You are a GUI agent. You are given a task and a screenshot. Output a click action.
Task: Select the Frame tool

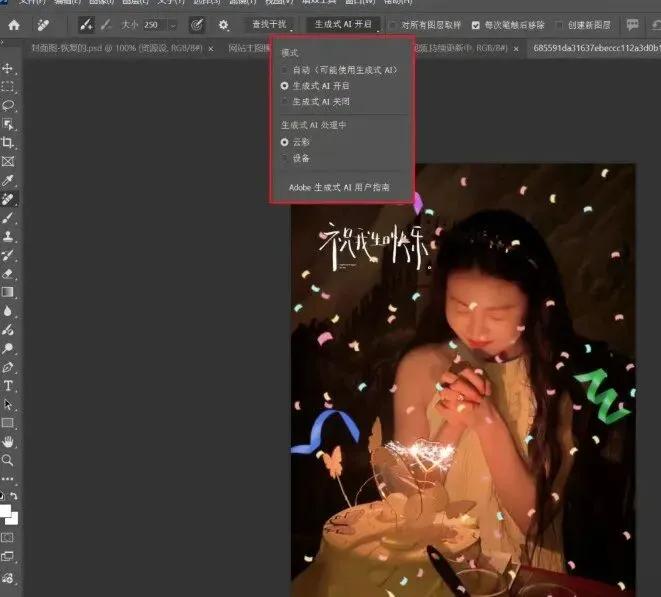click(8, 161)
